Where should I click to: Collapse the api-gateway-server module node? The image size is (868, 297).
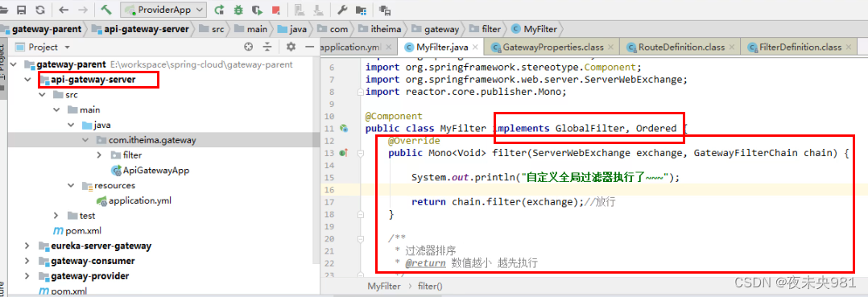click(27, 80)
